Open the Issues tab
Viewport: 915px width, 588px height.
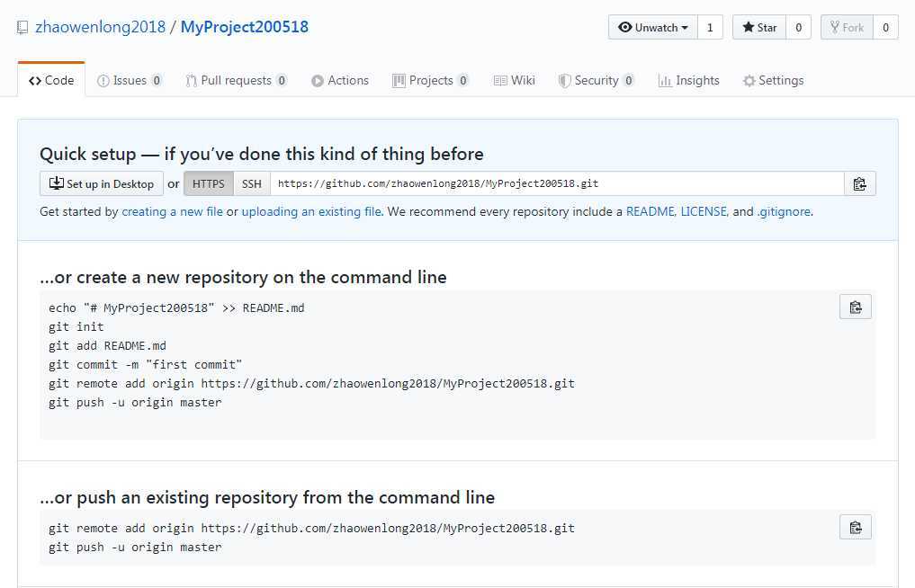130,81
